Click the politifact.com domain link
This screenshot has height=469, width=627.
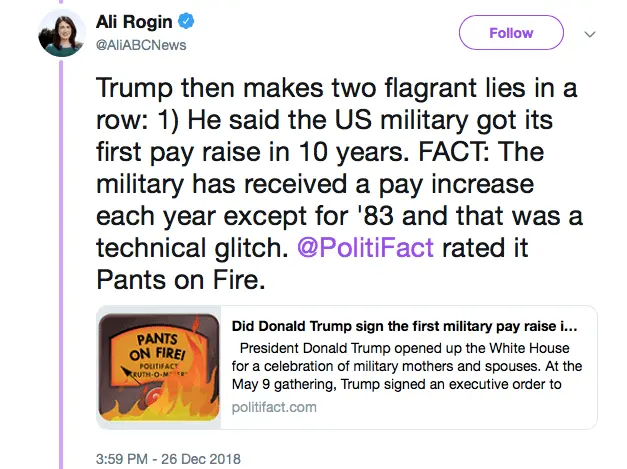point(274,407)
